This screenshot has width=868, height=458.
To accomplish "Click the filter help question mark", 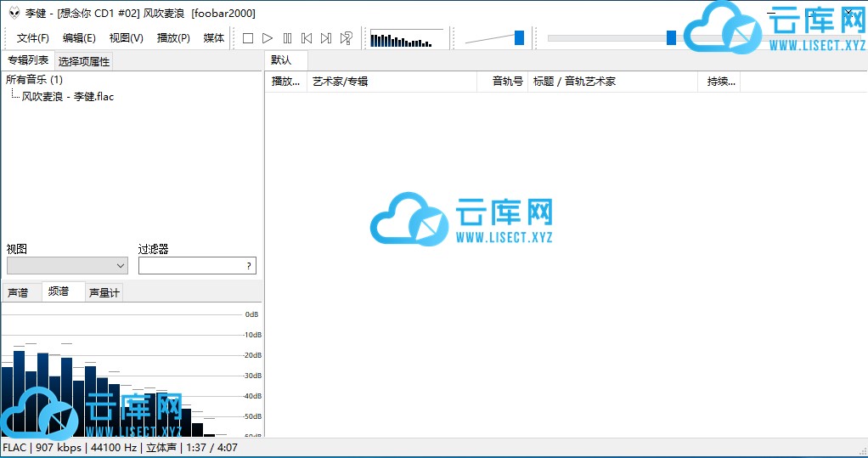I will (249, 266).
